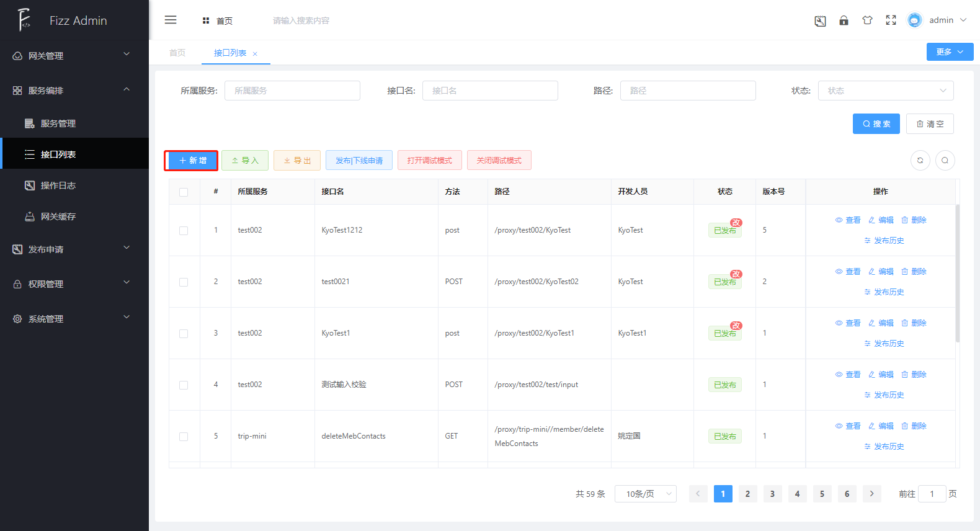The width and height of the screenshot is (980, 531).
Task: Check the select-all checkbox in table header
Action: (x=184, y=192)
